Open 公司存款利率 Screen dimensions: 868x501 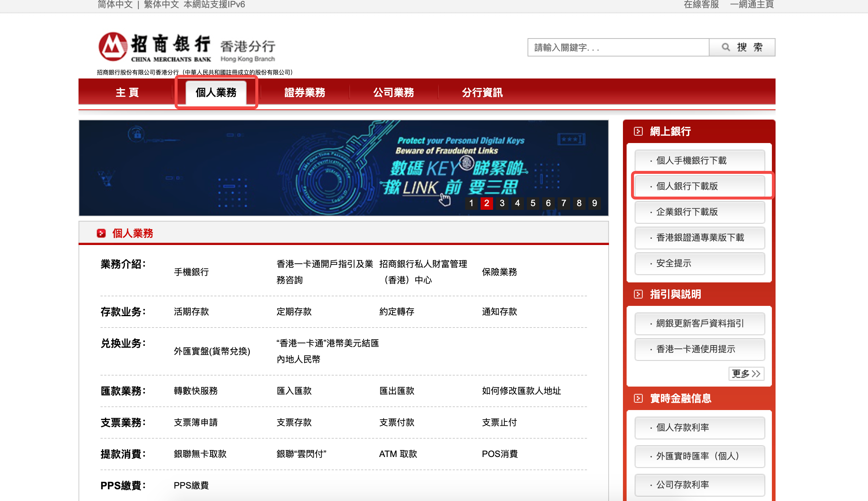coord(700,485)
